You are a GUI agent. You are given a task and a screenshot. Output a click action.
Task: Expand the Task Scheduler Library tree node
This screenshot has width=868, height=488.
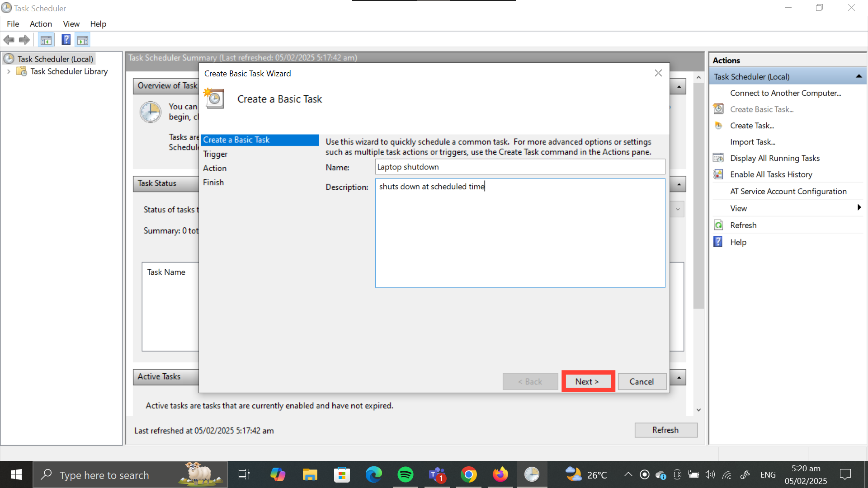(9, 71)
